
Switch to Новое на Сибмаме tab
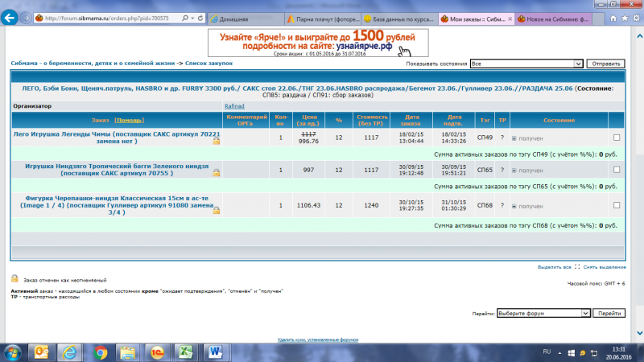(x=553, y=19)
